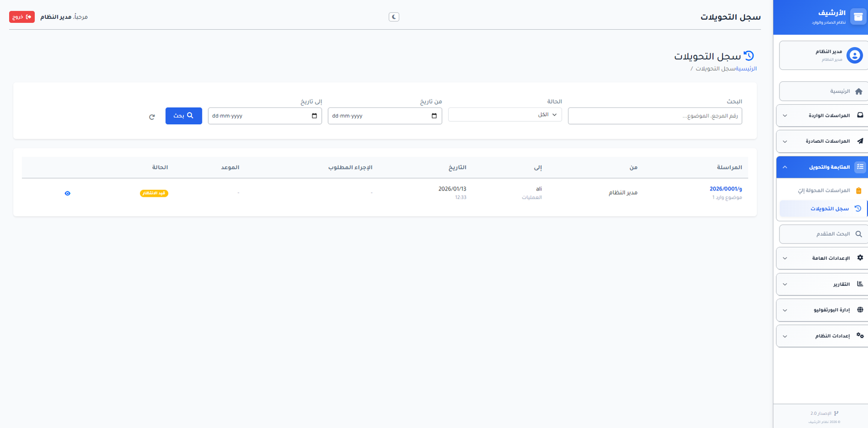This screenshot has height=428, width=868.
Task: Click recipient cell ali
Action: (539, 189)
